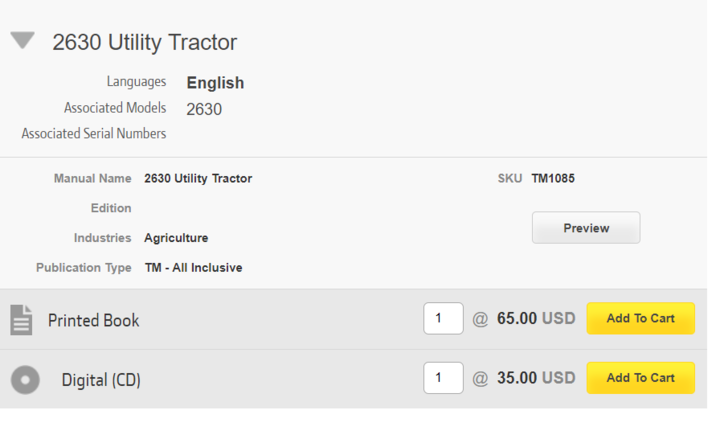Click the Agriculture industry value
This screenshot has width=720, height=439.
(176, 238)
